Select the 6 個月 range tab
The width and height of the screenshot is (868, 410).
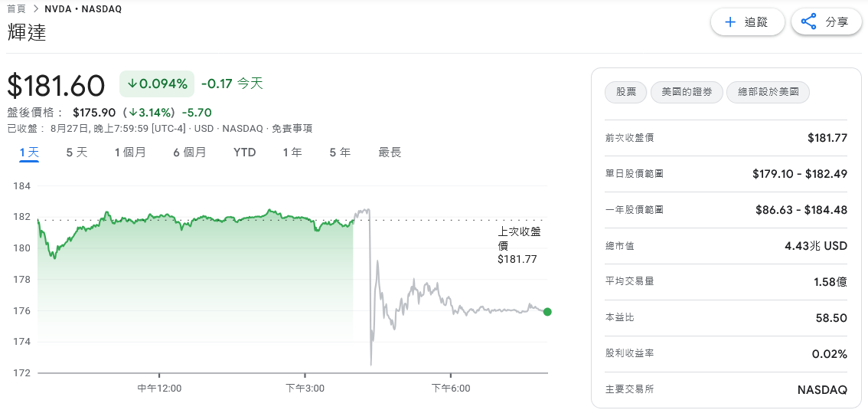point(189,153)
